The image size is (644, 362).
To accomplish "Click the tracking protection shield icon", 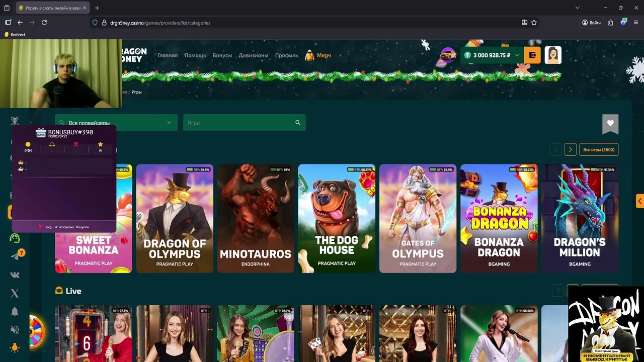I will (95, 23).
